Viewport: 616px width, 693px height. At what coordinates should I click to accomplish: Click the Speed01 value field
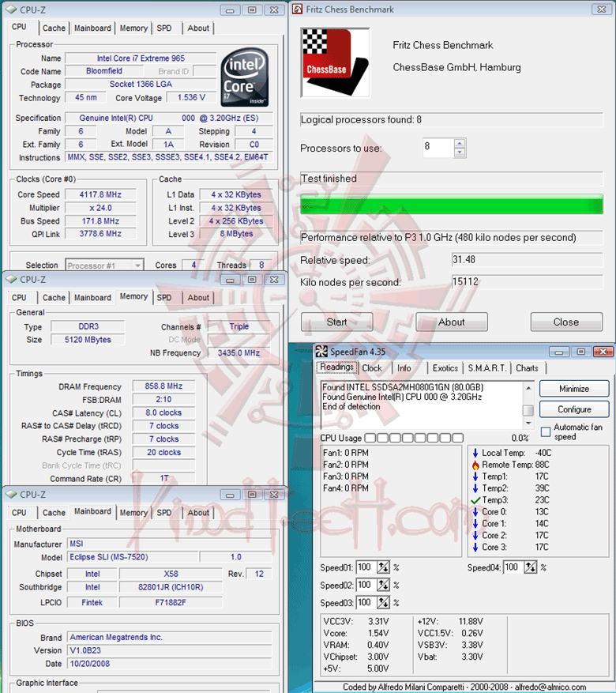(366, 567)
